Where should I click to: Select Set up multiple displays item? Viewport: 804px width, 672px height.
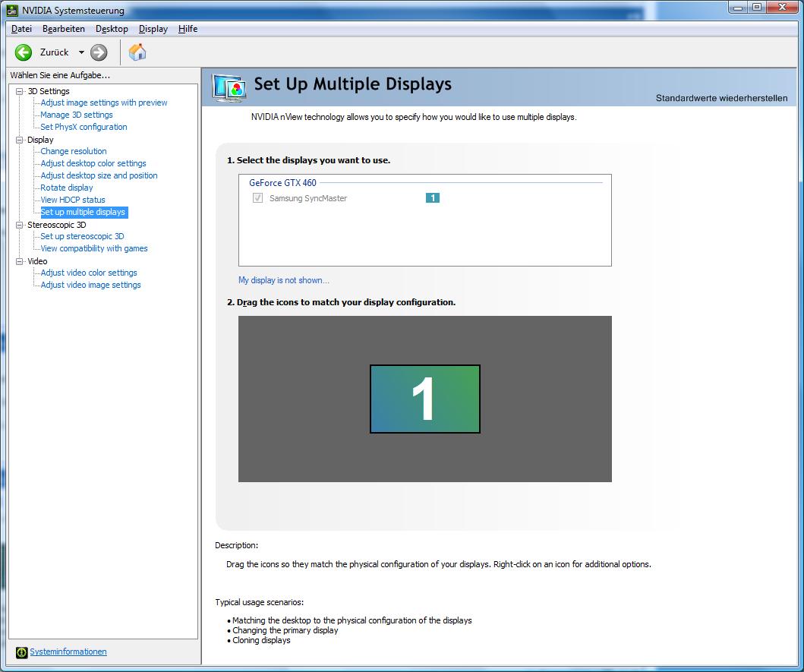pos(83,212)
